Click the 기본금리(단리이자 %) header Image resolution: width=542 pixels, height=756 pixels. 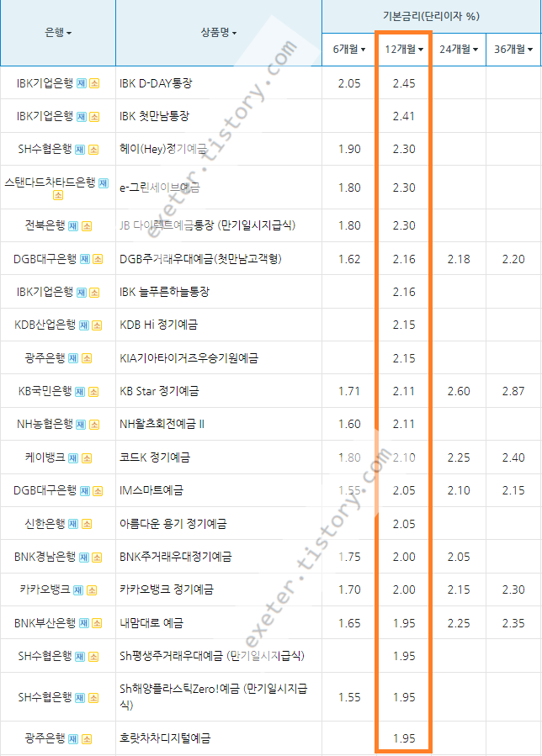click(x=432, y=16)
